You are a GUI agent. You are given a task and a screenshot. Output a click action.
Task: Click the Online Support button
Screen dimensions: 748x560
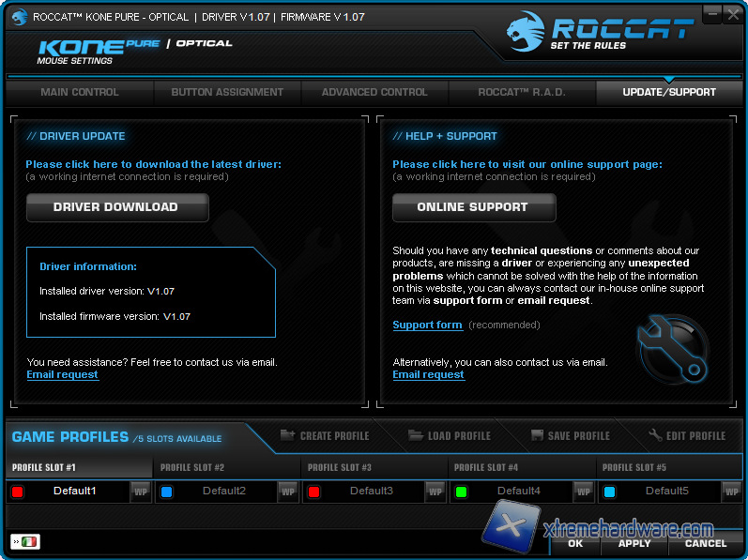coord(473,207)
